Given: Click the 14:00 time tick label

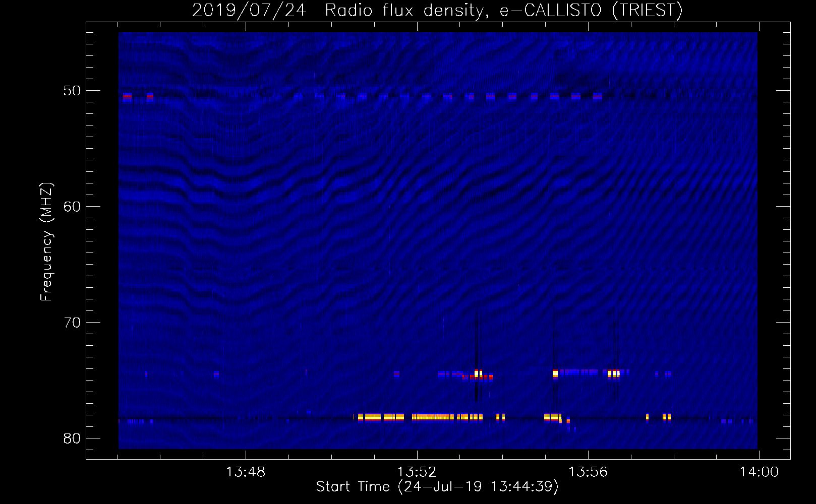Looking at the screenshot, I should [759, 472].
